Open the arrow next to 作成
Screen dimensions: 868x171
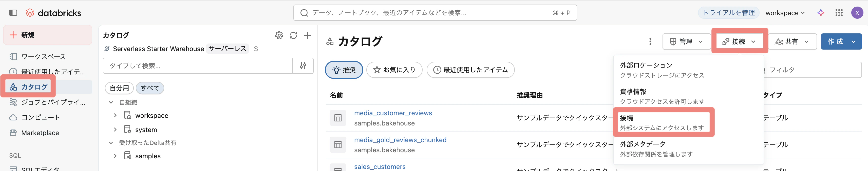pos(854,41)
